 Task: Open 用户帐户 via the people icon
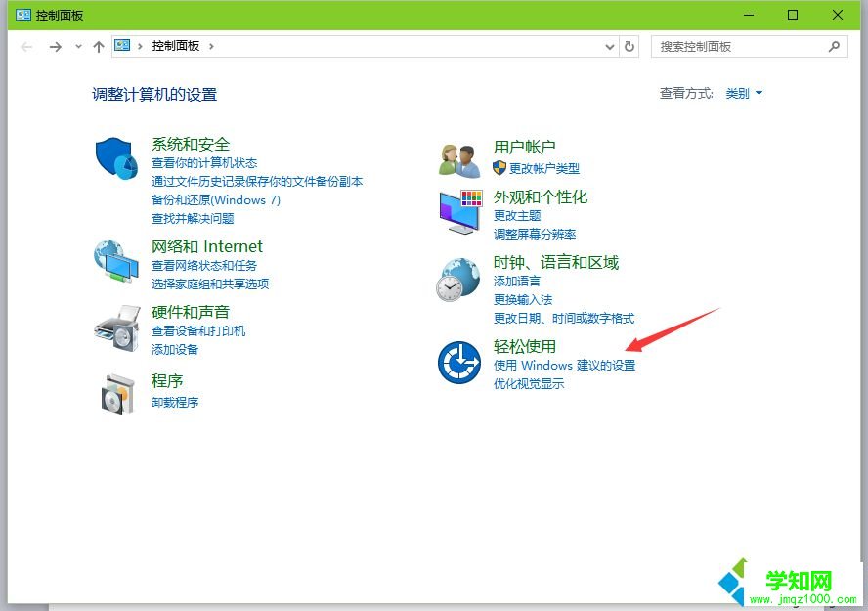[x=457, y=156]
